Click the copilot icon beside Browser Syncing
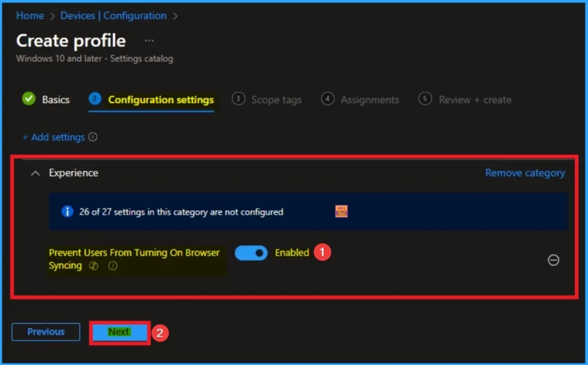The height and width of the screenshot is (365, 588). click(94, 266)
